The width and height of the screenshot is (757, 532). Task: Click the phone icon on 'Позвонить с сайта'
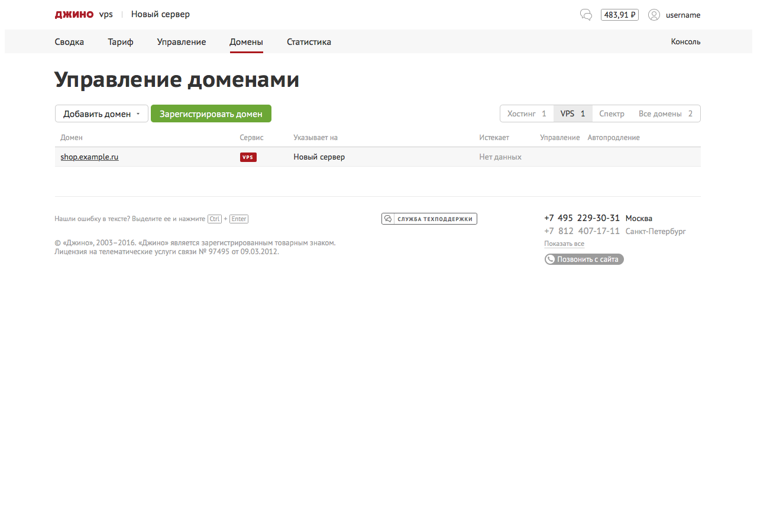551,259
